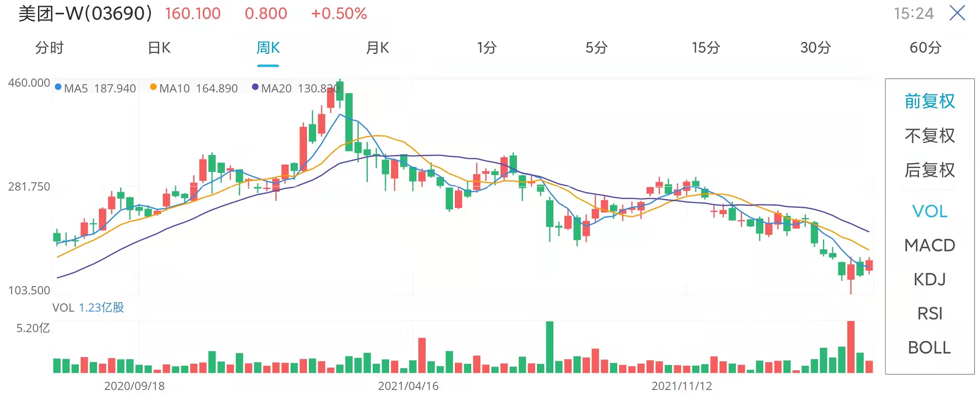Open the 60分 chart tab
This screenshot has height=394, width=980.
(925, 48)
